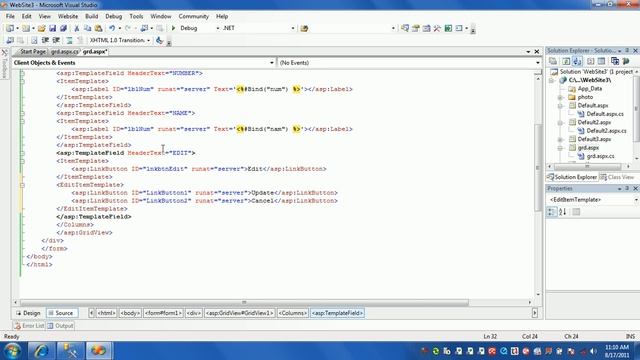
Task: Open Internet Explorer from taskbar
Action: [x=41, y=351]
